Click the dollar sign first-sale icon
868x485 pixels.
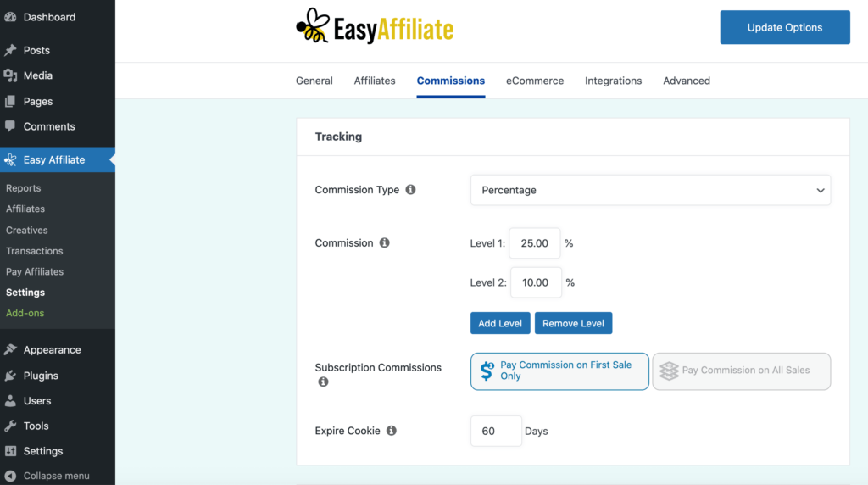tap(487, 371)
